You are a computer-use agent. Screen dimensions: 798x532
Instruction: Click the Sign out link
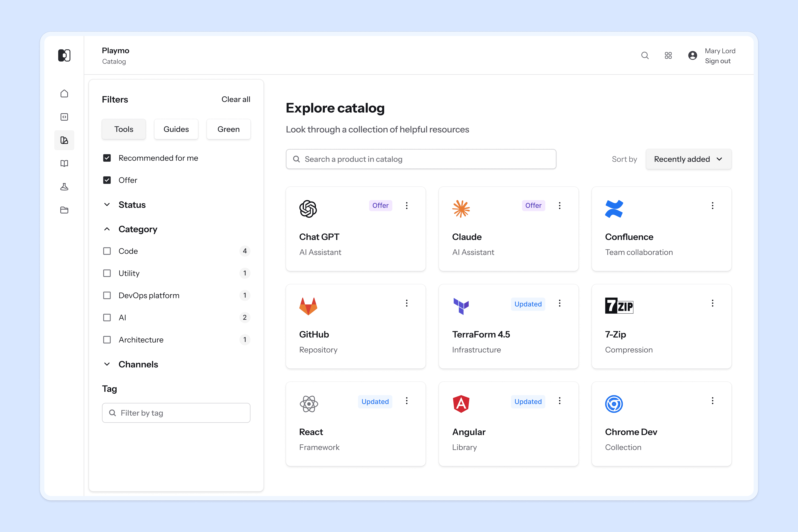coord(718,61)
